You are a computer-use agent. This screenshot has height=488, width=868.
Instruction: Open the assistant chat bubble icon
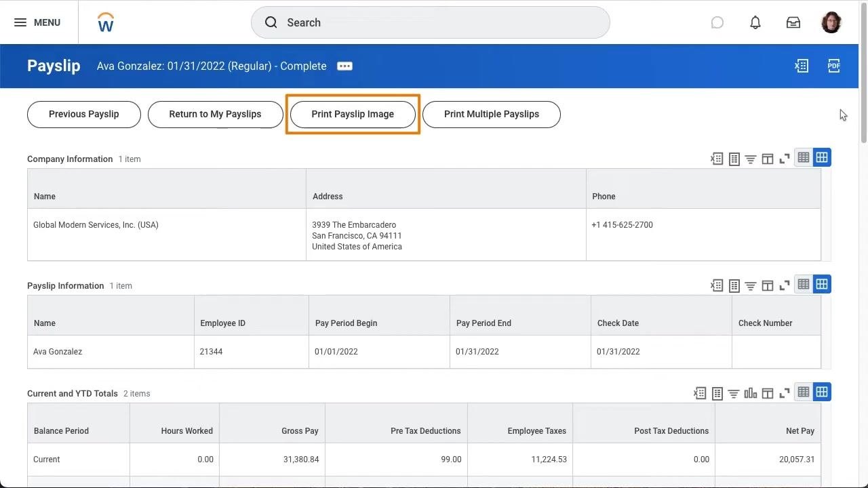pos(717,22)
